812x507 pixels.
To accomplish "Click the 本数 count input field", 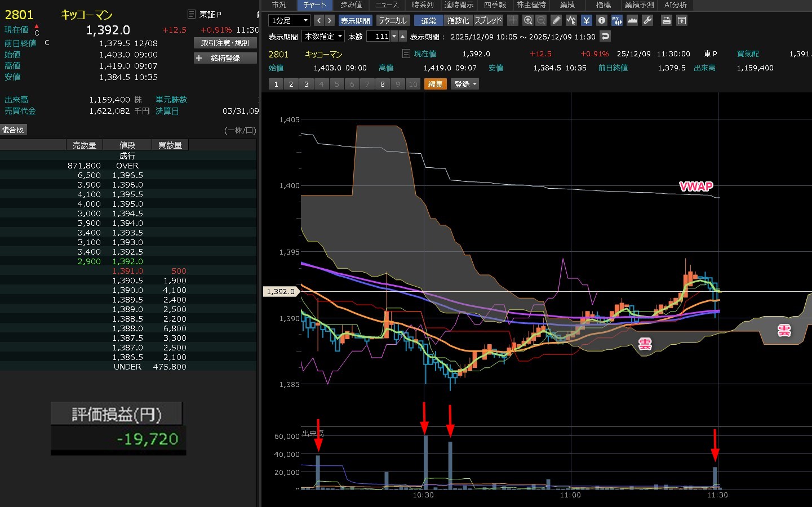I will pos(379,36).
